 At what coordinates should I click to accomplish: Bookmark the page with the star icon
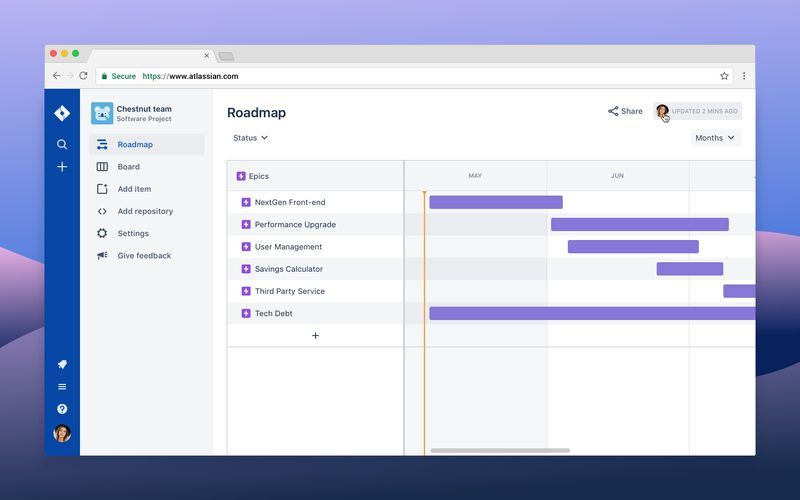[724, 76]
